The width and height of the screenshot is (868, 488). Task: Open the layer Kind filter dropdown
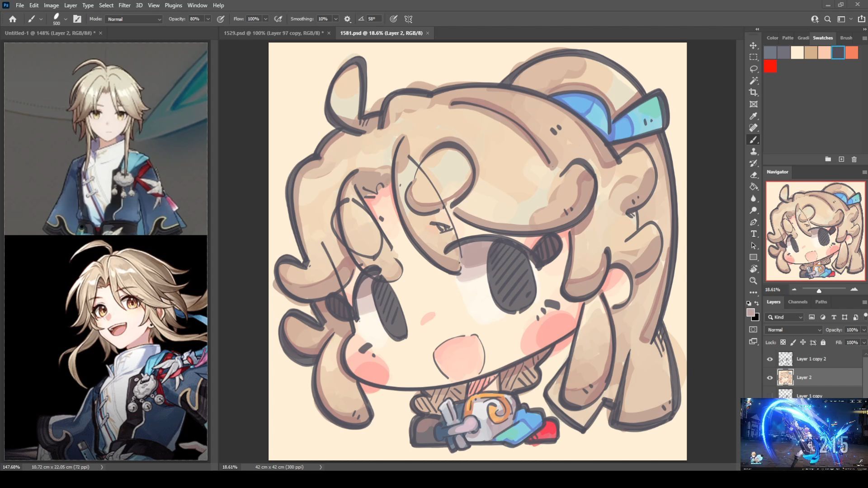pyautogui.click(x=785, y=317)
